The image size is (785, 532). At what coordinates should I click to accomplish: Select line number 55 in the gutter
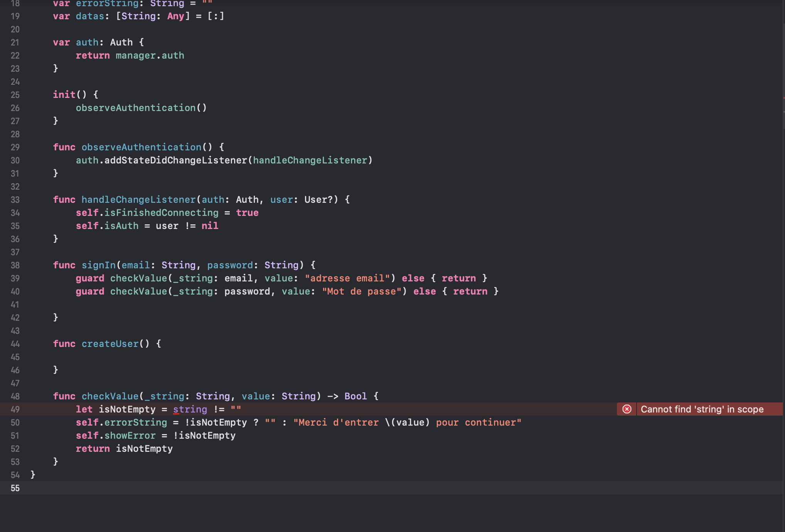(x=15, y=488)
